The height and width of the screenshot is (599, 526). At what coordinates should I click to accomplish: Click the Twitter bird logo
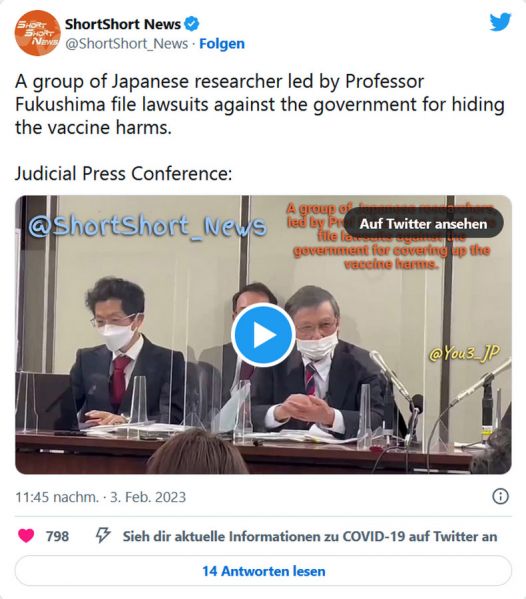click(x=500, y=22)
